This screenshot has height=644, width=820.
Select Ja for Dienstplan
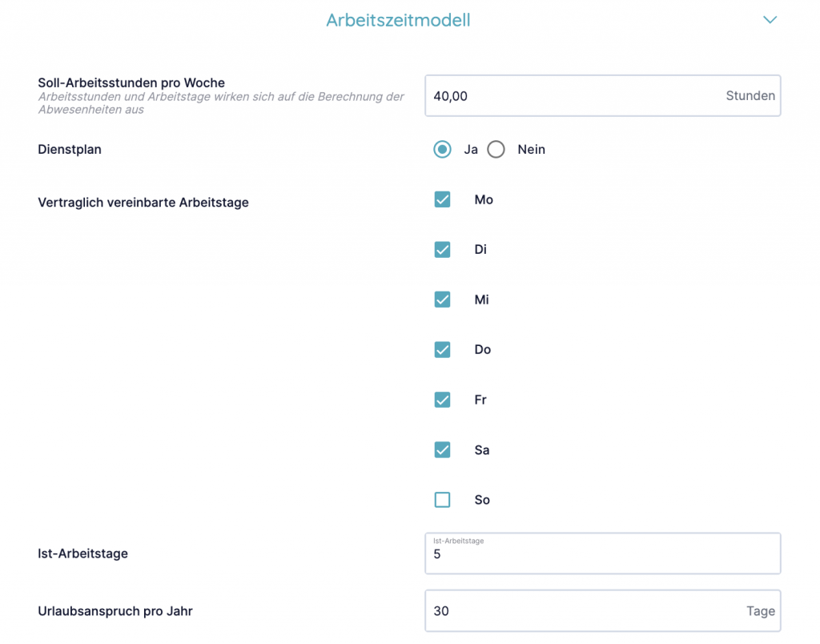442,150
